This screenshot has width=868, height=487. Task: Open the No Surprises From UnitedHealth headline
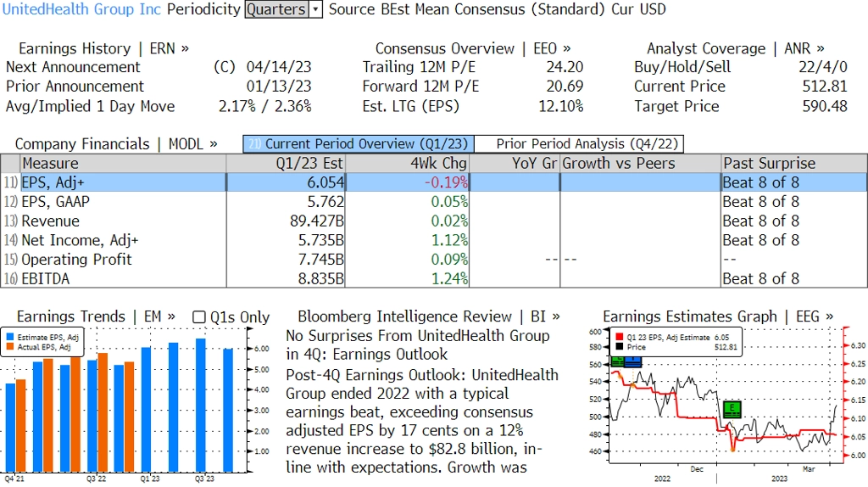click(x=417, y=344)
